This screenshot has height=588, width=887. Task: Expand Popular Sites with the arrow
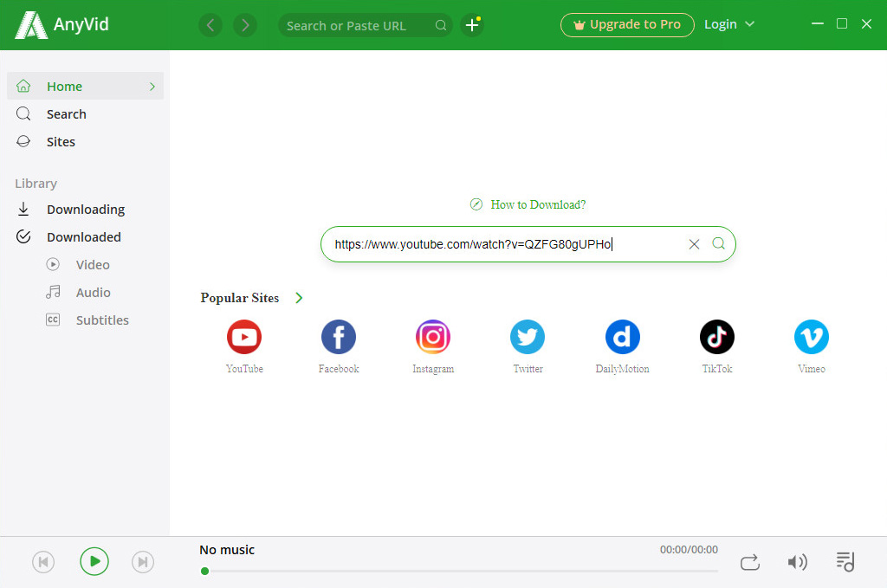pyautogui.click(x=299, y=298)
